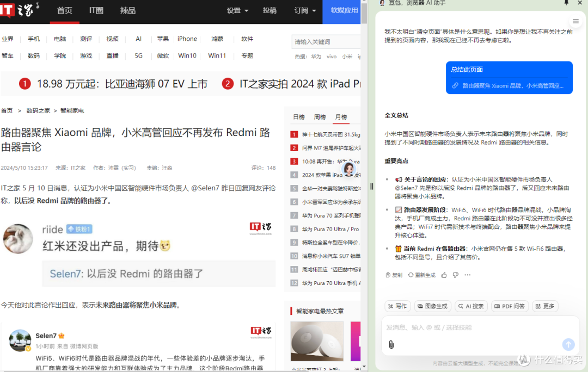Go to the 首页 tab in header
The width and height of the screenshot is (588, 372).
coord(64,10)
